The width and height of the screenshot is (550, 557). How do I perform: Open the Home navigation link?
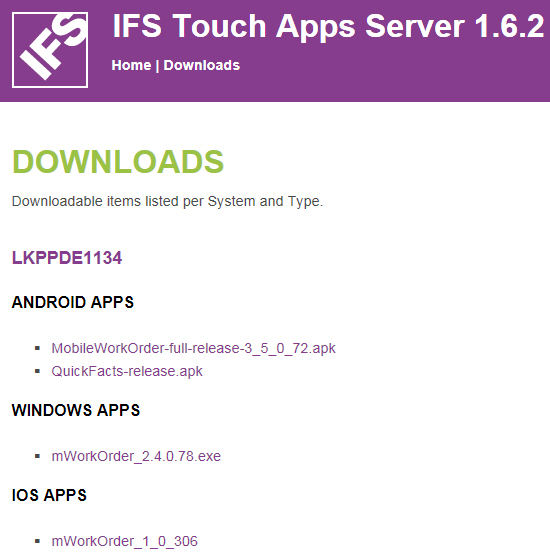[131, 65]
